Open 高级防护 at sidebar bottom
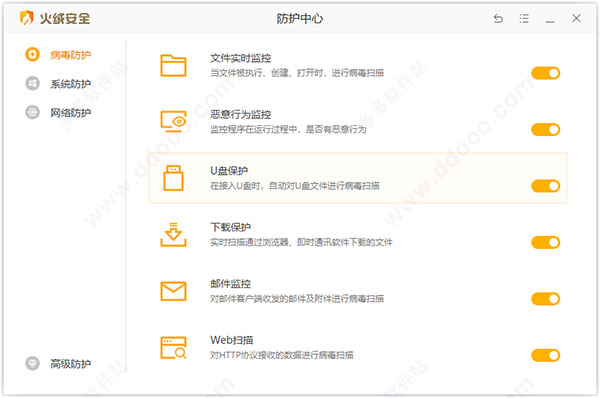This screenshot has height=398, width=600. tap(58, 363)
